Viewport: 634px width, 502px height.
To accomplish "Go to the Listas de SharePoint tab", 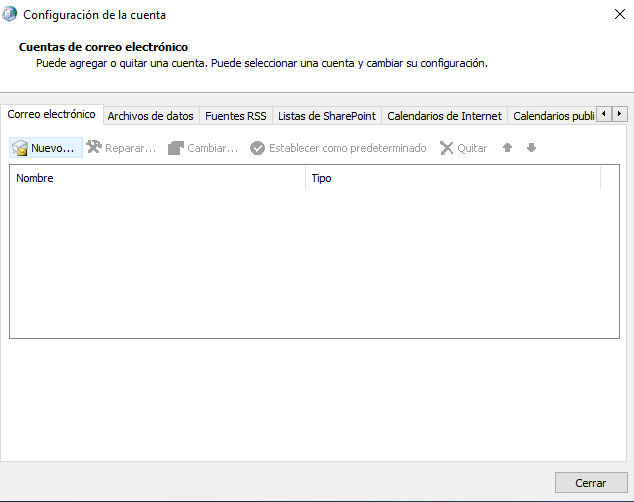I will tap(326, 116).
